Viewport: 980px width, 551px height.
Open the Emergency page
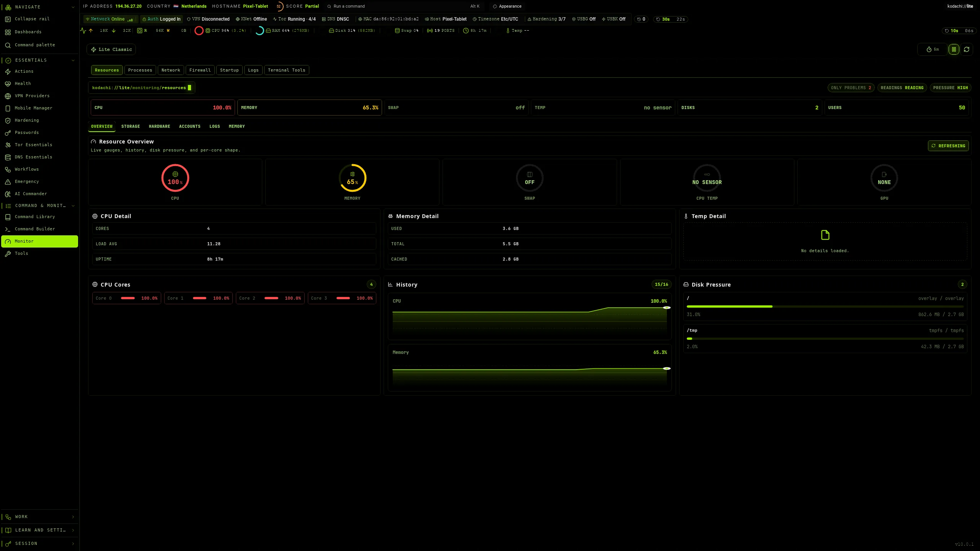pos(39,182)
